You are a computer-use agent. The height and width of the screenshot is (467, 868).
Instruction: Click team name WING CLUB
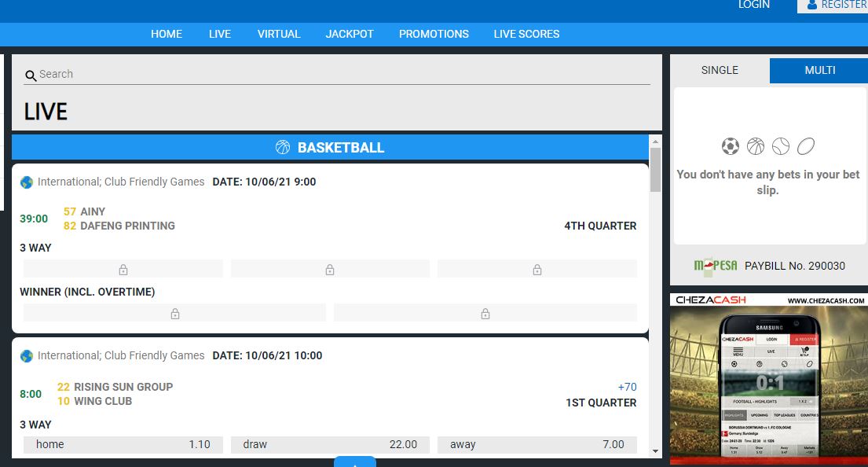pyautogui.click(x=103, y=401)
